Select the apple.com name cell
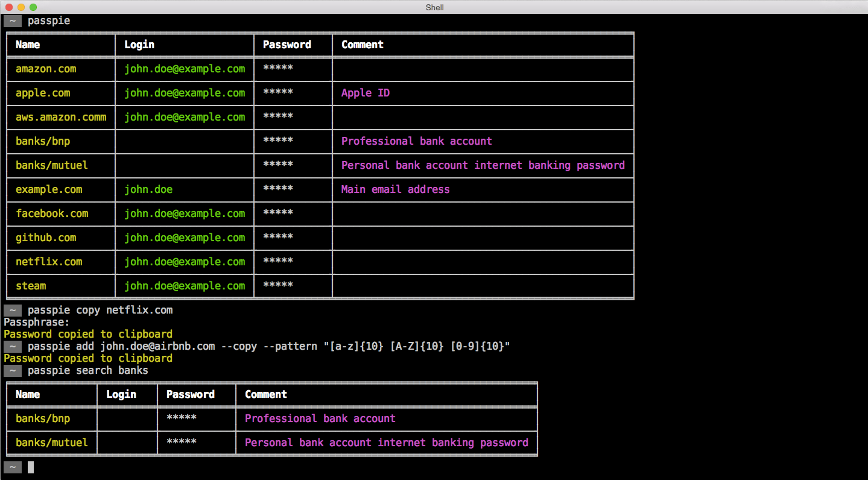Screen dimensions: 868x480 click(43, 93)
